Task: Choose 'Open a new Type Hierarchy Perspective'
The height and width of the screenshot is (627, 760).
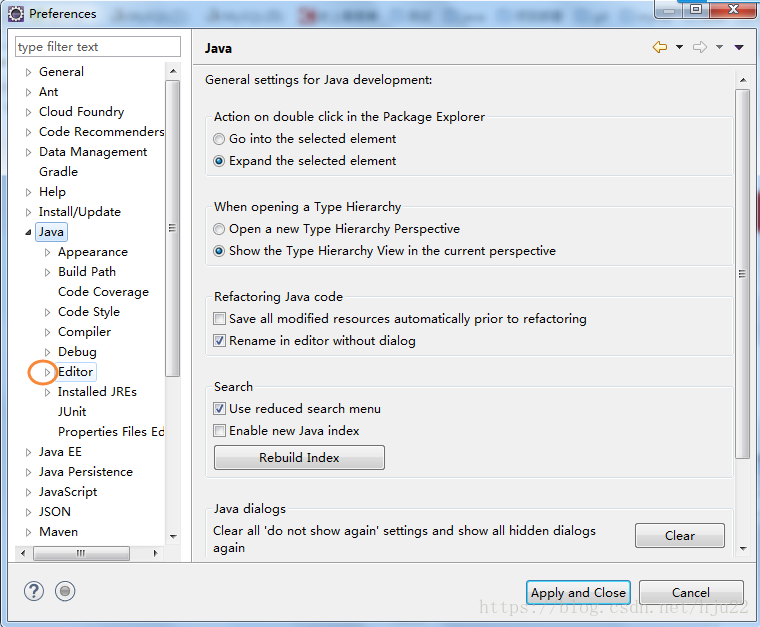Action: coord(219,229)
